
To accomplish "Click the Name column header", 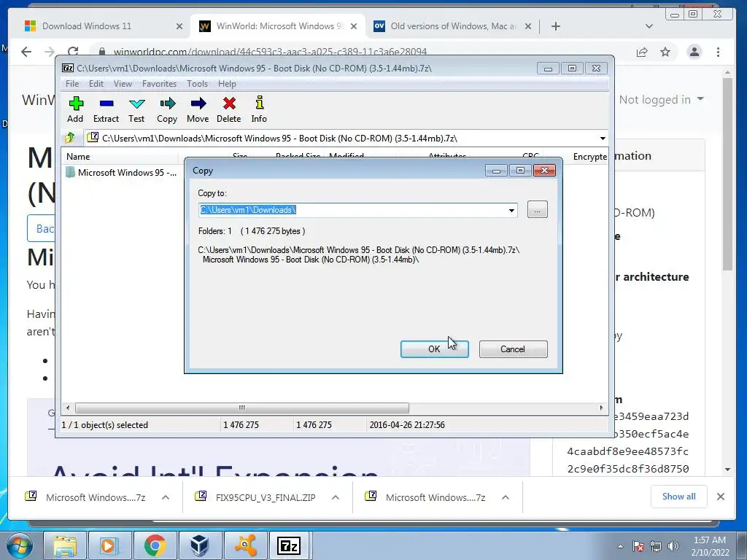I will (x=121, y=157).
